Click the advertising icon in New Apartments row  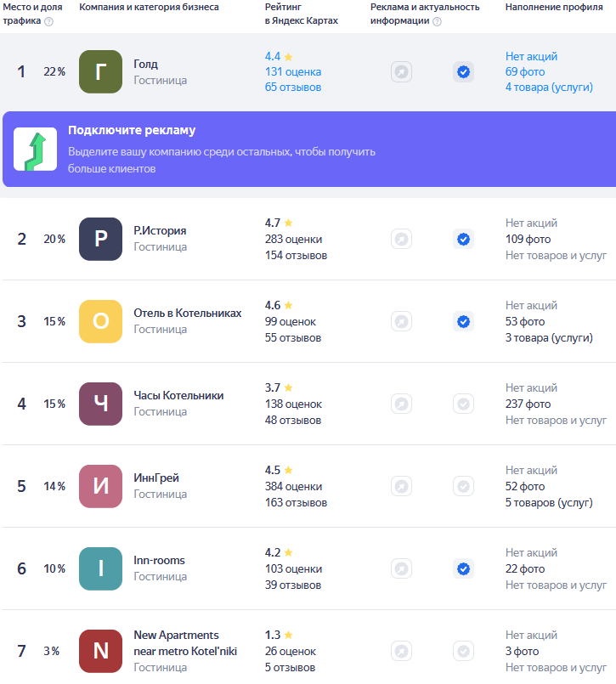[401, 651]
